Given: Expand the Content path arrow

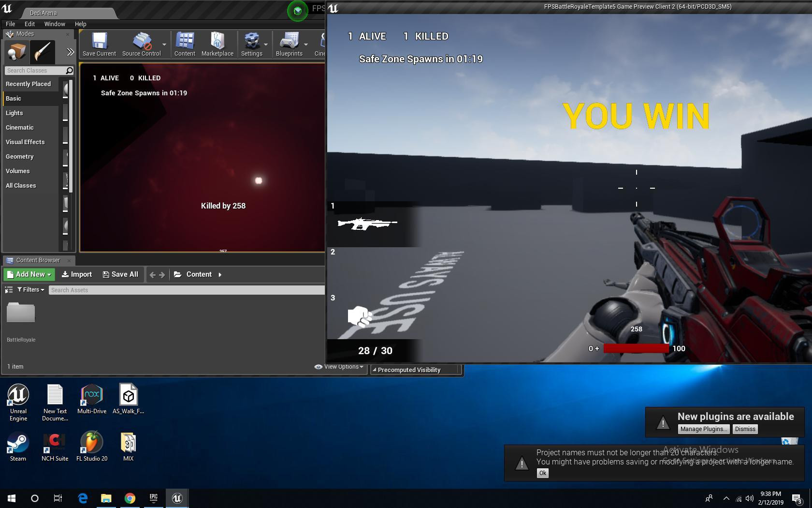Looking at the screenshot, I should 220,275.
